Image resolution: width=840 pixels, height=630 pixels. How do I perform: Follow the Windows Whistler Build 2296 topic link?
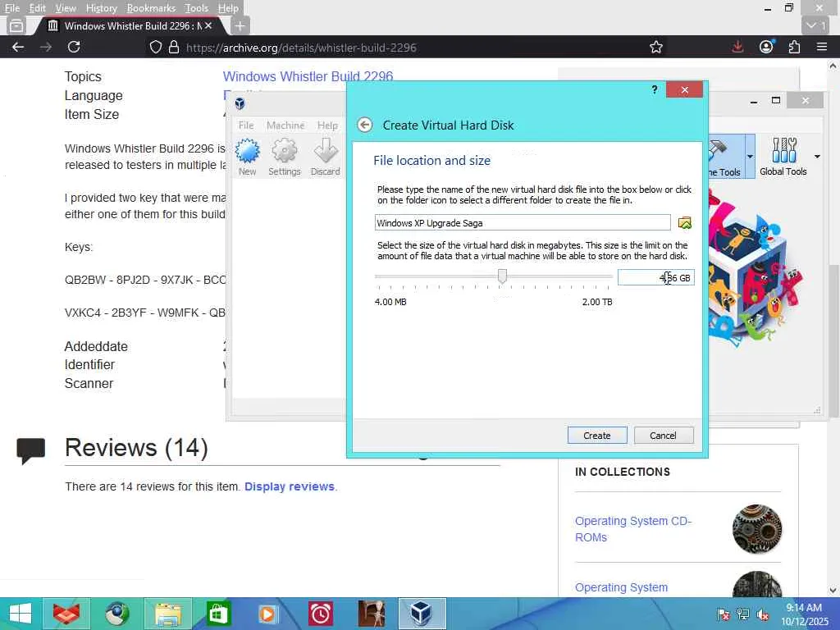point(308,76)
